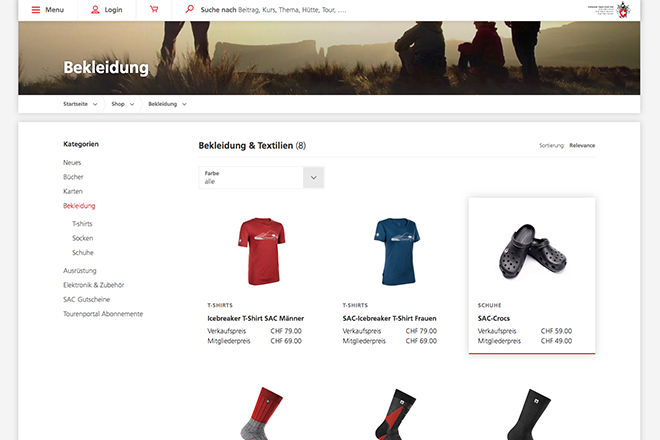Viewport: 660px width, 440px height.
Task: Click the black Crocs product image
Action: 532,251
